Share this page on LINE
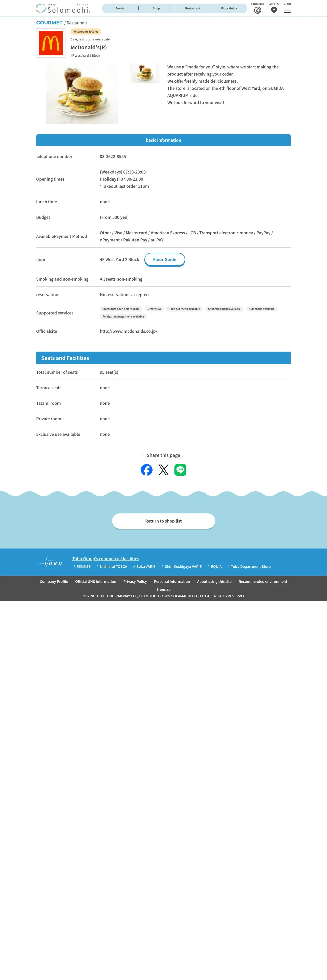 click(180, 470)
